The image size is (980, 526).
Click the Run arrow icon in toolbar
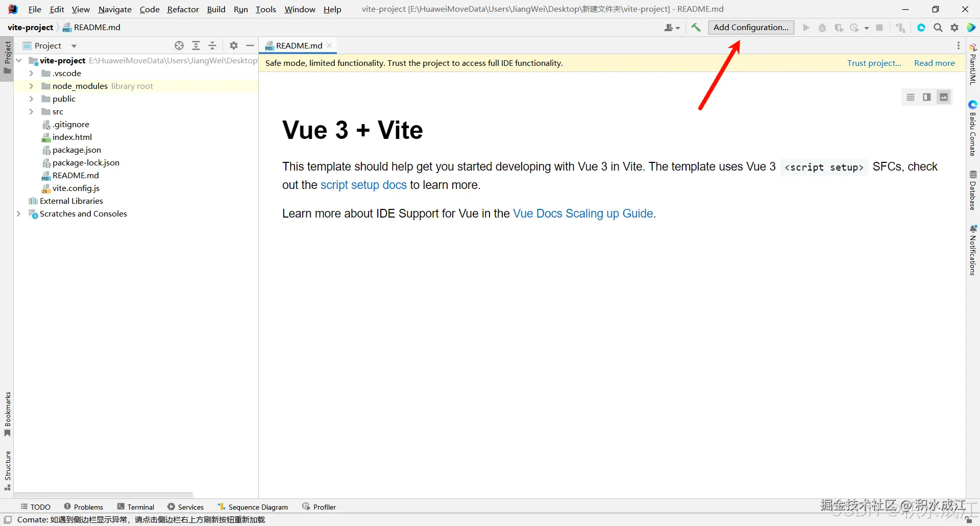(x=806, y=28)
